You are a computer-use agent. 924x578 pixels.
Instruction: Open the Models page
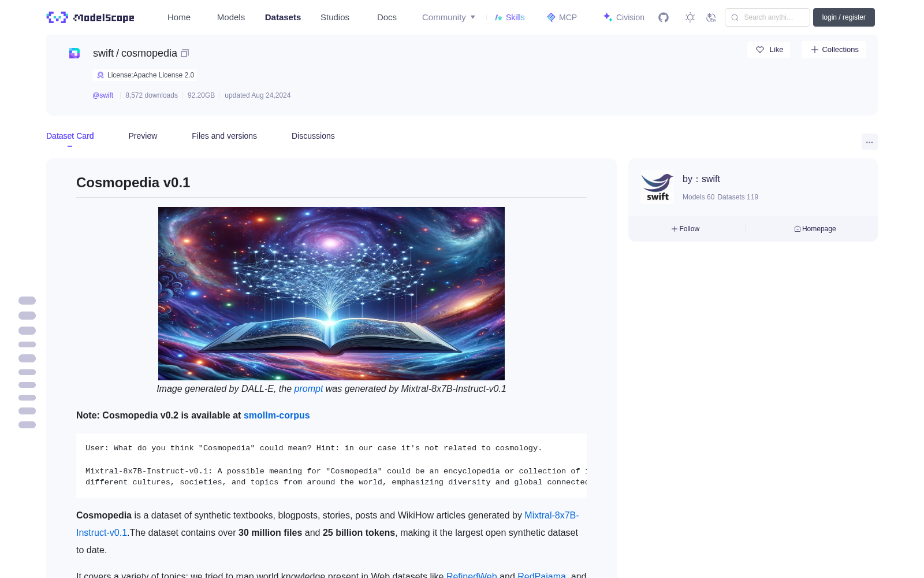click(231, 17)
